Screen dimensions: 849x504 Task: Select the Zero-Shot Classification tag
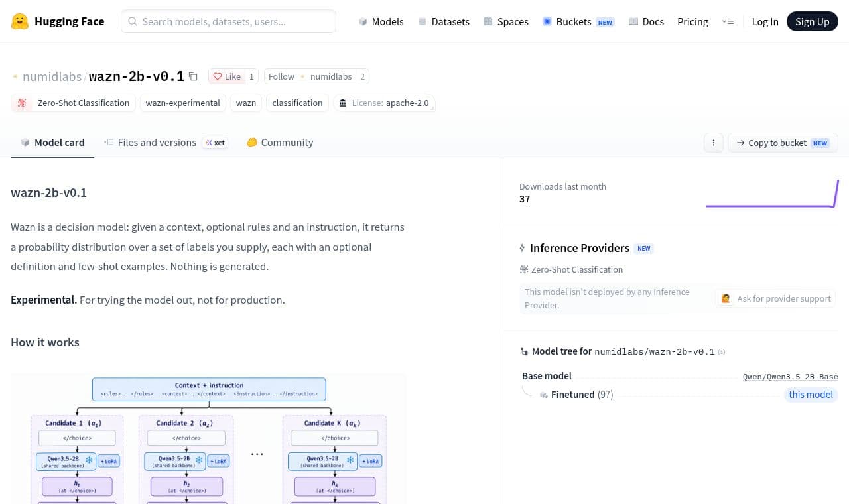(x=74, y=103)
